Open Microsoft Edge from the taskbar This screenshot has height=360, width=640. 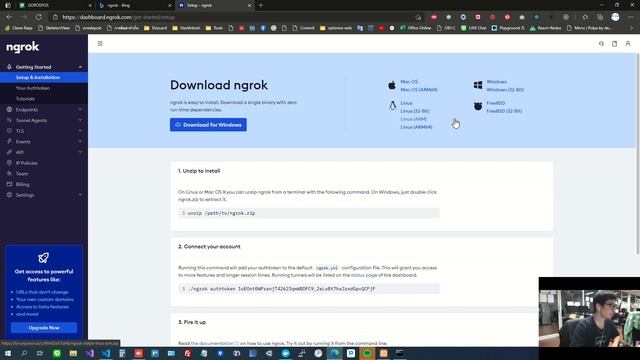click(x=335, y=353)
